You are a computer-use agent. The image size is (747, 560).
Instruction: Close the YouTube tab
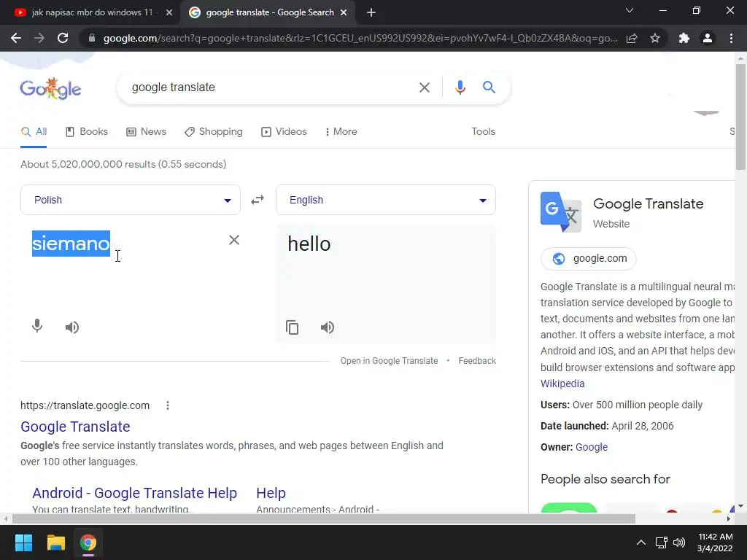point(169,12)
